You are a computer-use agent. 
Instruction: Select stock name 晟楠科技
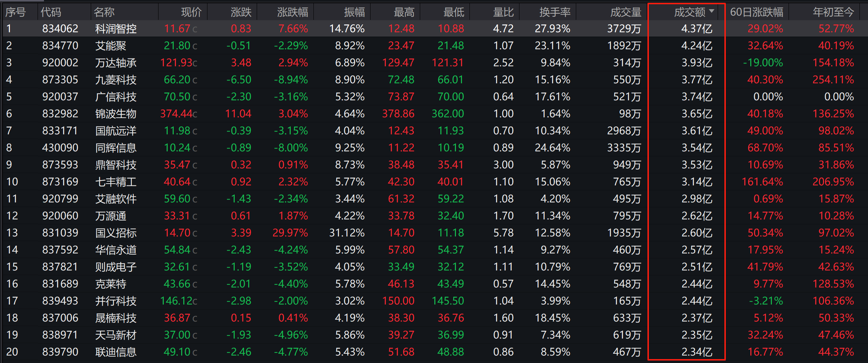116,318
